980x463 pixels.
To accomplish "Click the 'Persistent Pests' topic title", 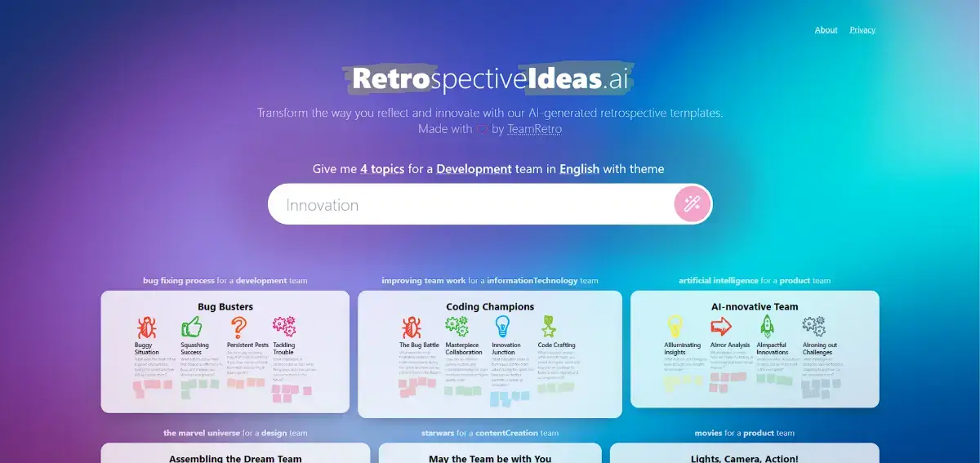I will tap(247, 345).
